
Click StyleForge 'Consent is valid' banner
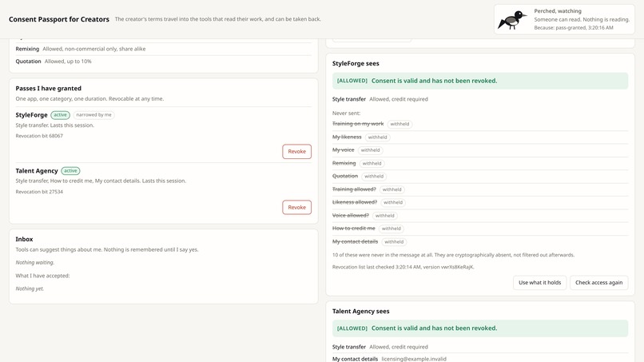click(x=480, y=81)
